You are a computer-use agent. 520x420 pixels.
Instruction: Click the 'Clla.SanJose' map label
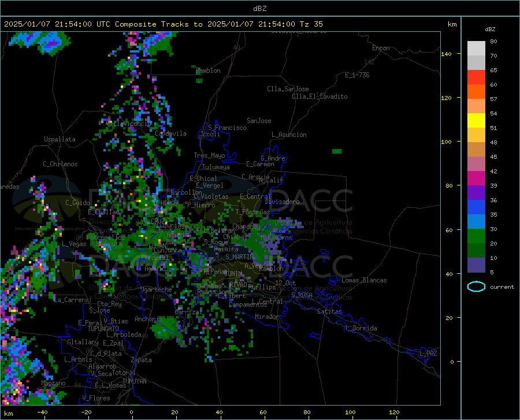coord(288,89)
